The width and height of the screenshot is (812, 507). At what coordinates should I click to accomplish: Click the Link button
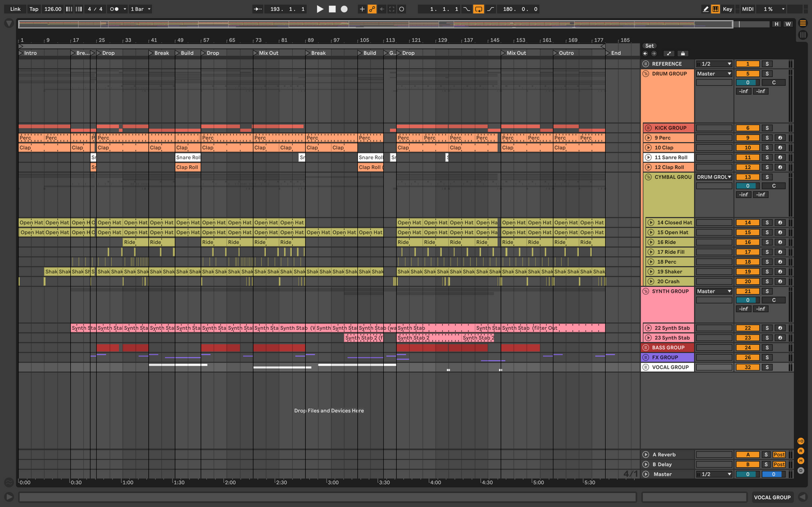click(15, 9)
